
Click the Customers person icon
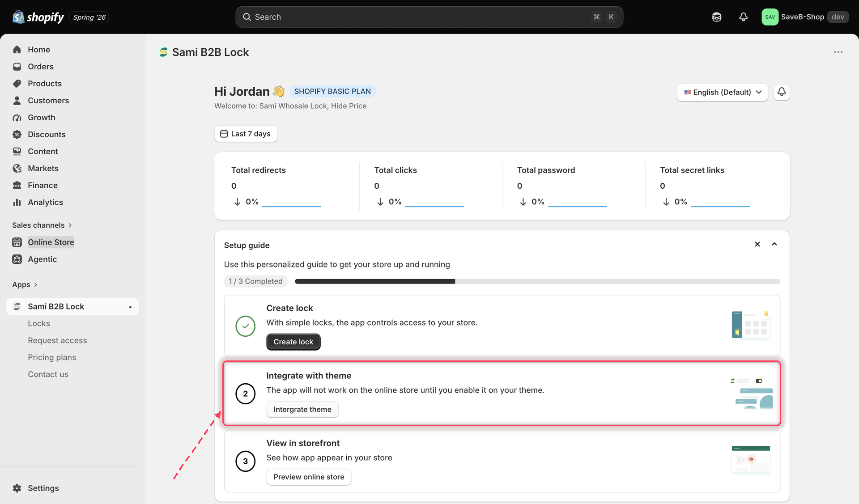pyautogui.click(x=17, y=101)
